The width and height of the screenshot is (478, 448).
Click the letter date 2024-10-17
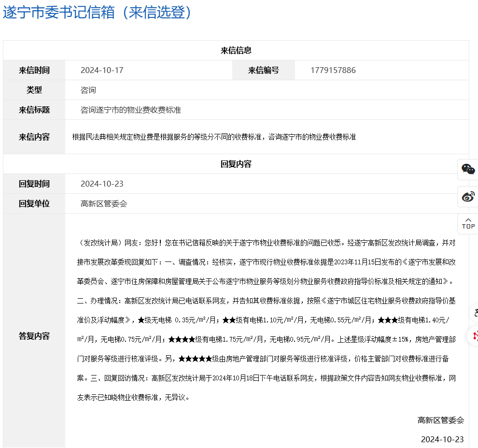tap(102, 70)
